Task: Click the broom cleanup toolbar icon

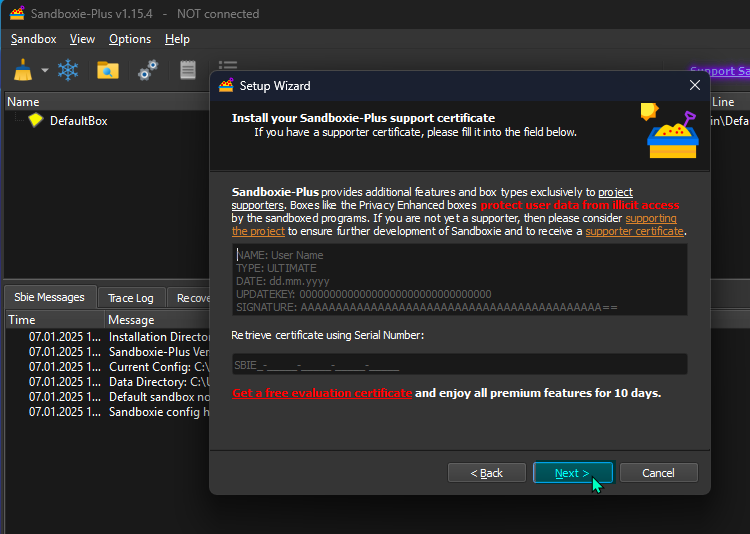Action: click(23, 70)
